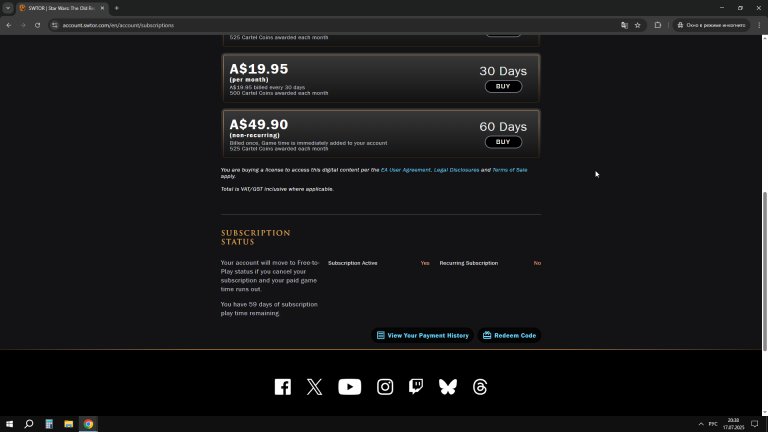Open the notification center icon
Image resolution: width=768 pixels, height=432 pixels.
[x=755, y=424]
